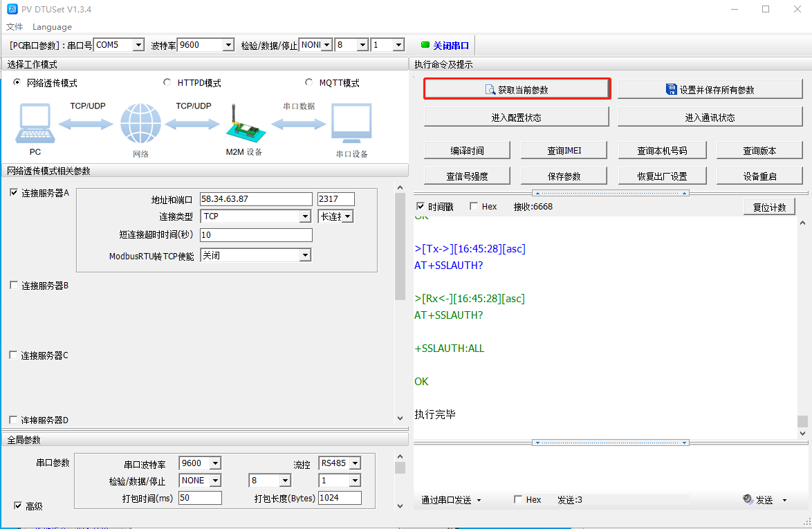Image resolution: width=812 pixels, height=529 pixels.
Task: Click the green indicator next to 关闭串口
Action: (425, 46)
